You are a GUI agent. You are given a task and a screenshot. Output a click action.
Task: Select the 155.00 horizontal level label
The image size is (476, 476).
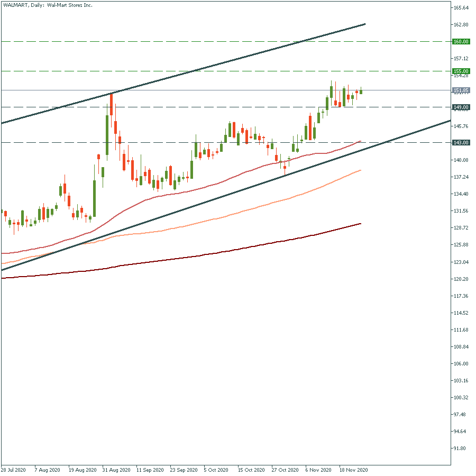(461, 71)
